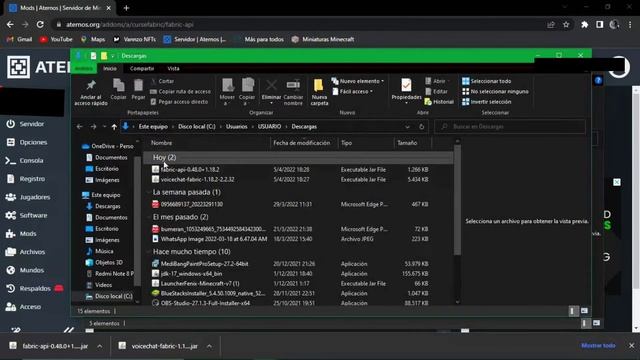Click the Copiar ribbon icon
This screenshot has height=360, width=640.
(x=119, y=85)
